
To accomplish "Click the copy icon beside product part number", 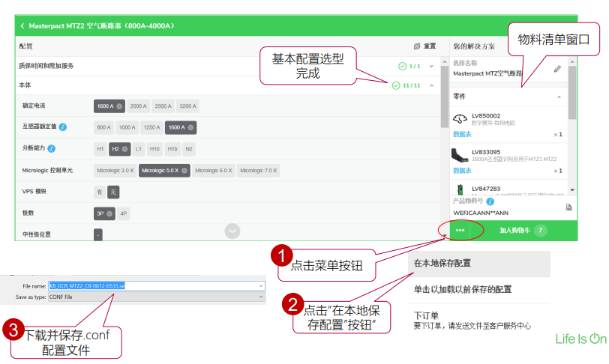I will [x=568, y=207].
